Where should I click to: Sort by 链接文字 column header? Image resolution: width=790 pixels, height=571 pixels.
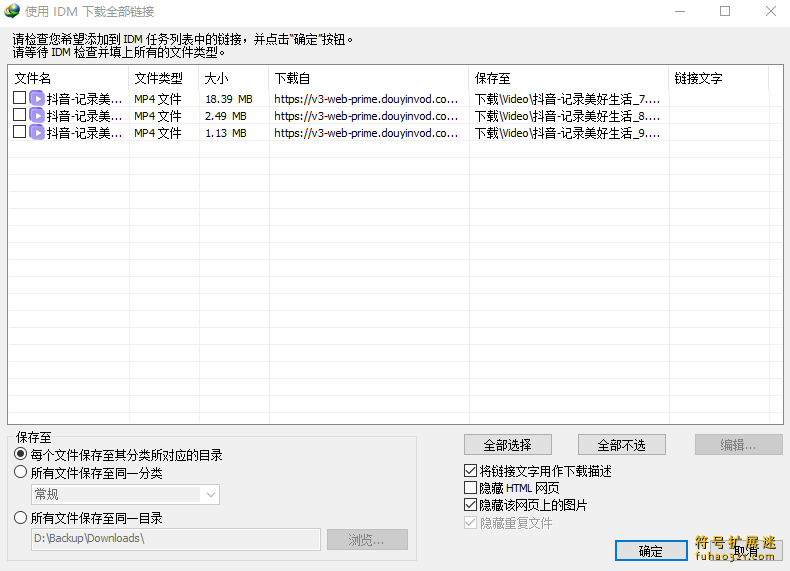tap(719, 78)
